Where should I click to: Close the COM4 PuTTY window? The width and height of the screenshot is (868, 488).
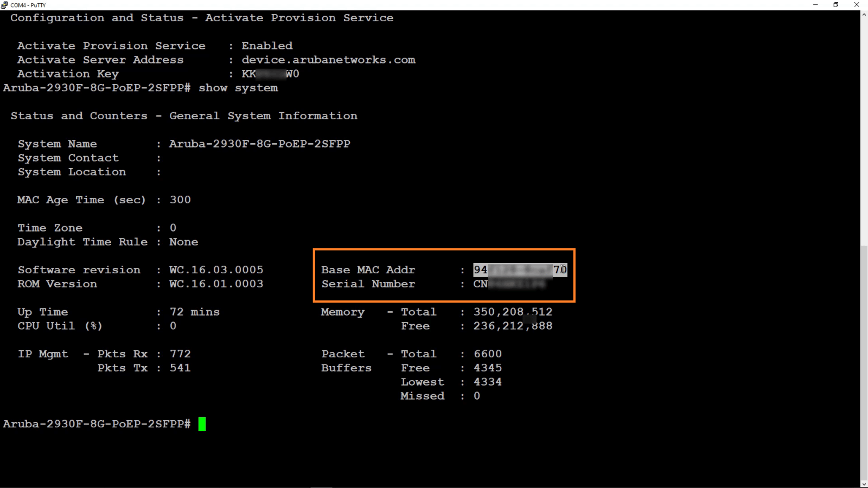coord(857,5)
